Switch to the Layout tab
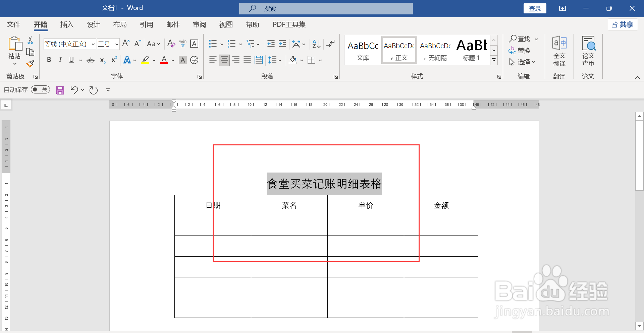This screenshot has height=333, width=644. [x=120, y=24]
